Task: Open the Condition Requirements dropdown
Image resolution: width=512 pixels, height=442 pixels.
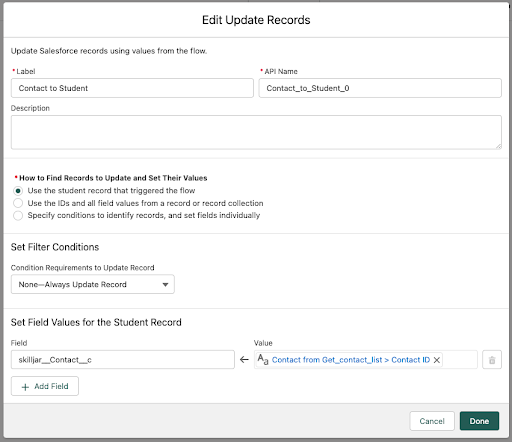Action: tap(93, 284)
